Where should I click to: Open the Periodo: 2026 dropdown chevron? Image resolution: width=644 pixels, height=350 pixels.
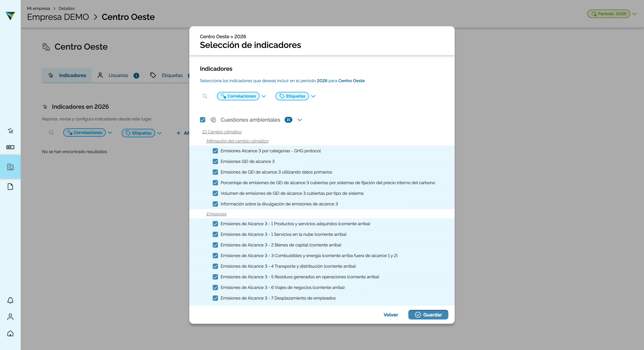pos(634,14)
